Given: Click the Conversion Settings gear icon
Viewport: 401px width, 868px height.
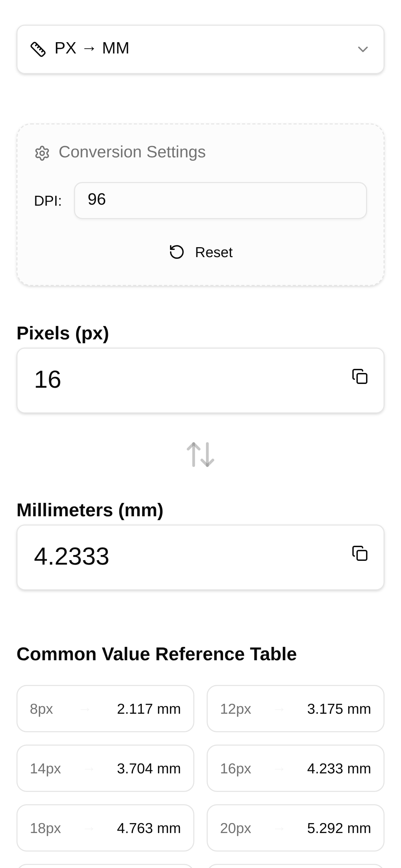Looking at the screenshot, I should click(x=42, y=153).
